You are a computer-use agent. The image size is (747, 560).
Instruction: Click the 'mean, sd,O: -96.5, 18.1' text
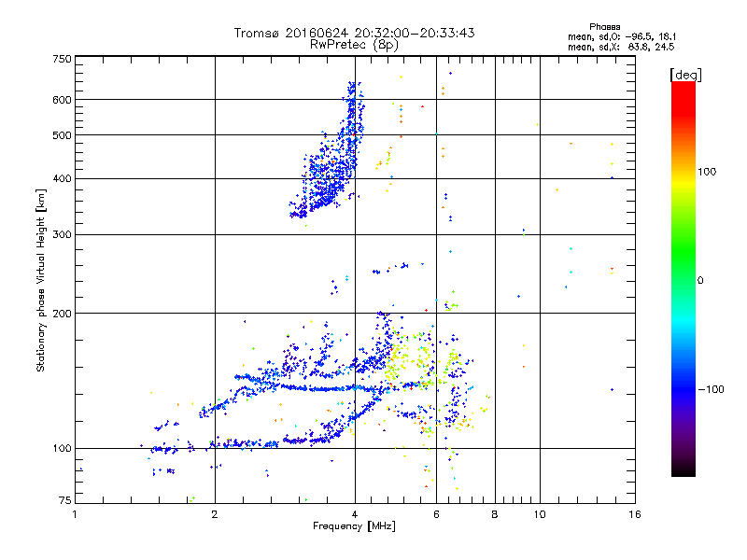621,36
